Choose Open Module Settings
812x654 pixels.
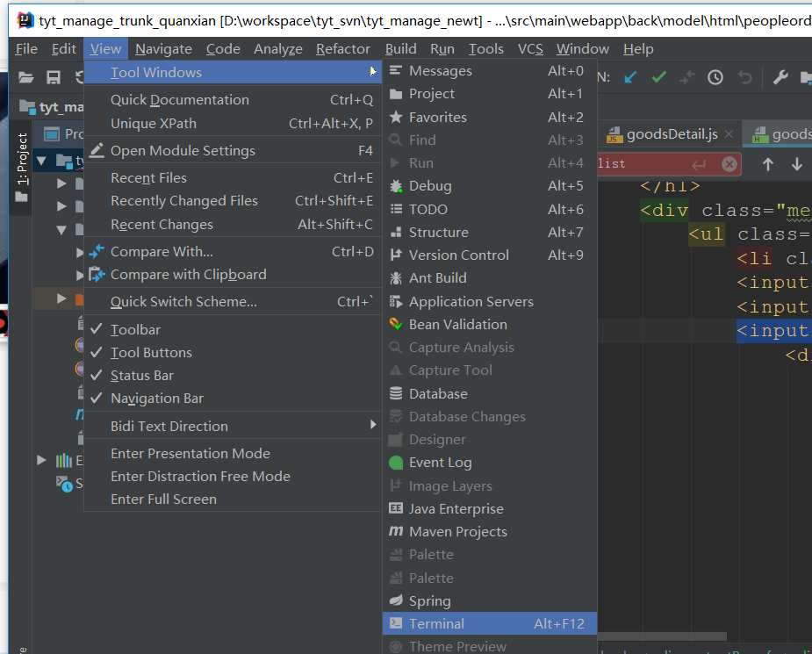tap(233, 150)
